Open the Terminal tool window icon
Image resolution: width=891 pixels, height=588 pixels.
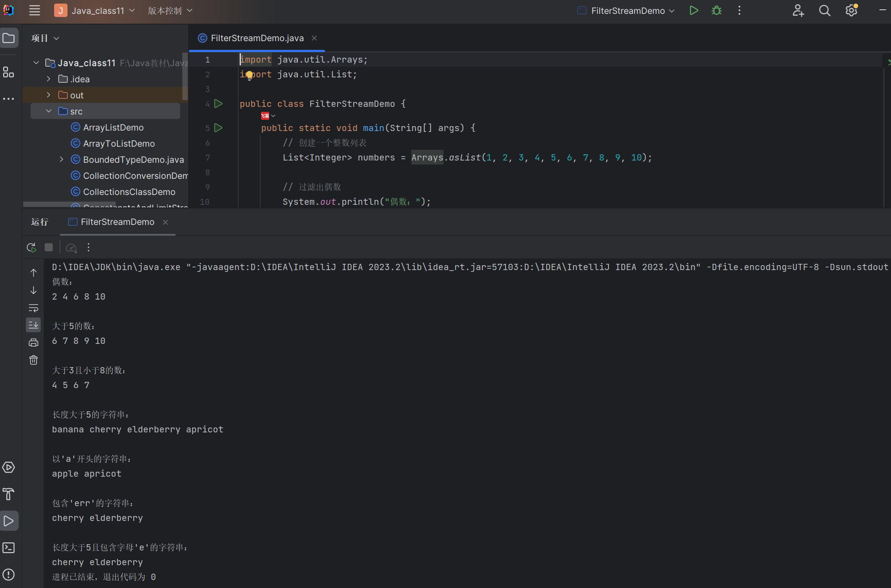point(9,548)
